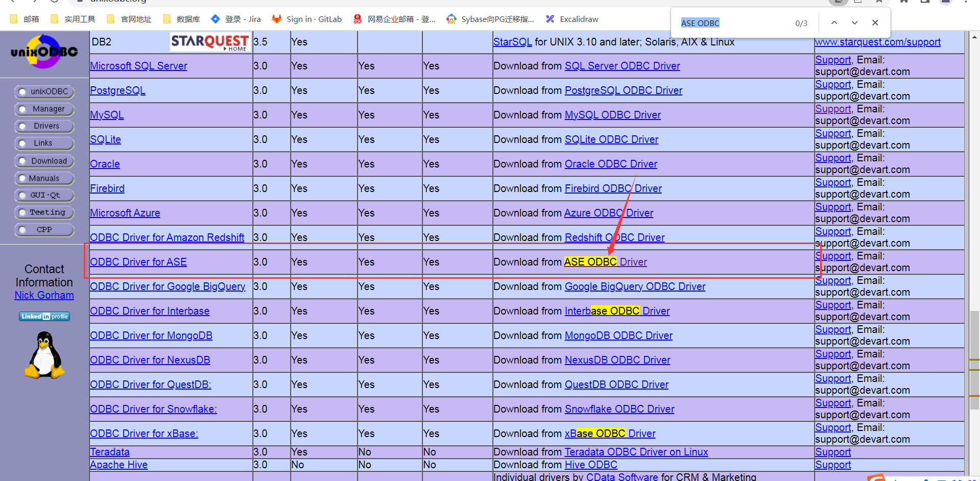Open Support link in the Teradata row
The width and height of the screenshot is (980, 481).
click(x=833, y=452)
